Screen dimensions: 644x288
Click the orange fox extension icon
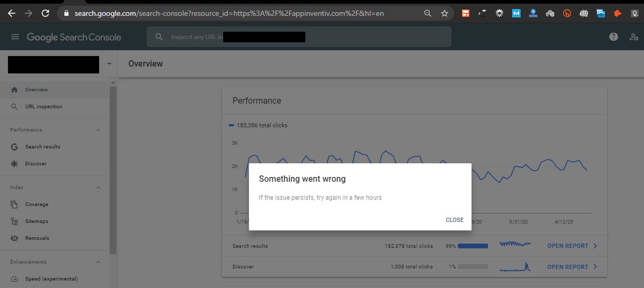[x=617, y=13]
